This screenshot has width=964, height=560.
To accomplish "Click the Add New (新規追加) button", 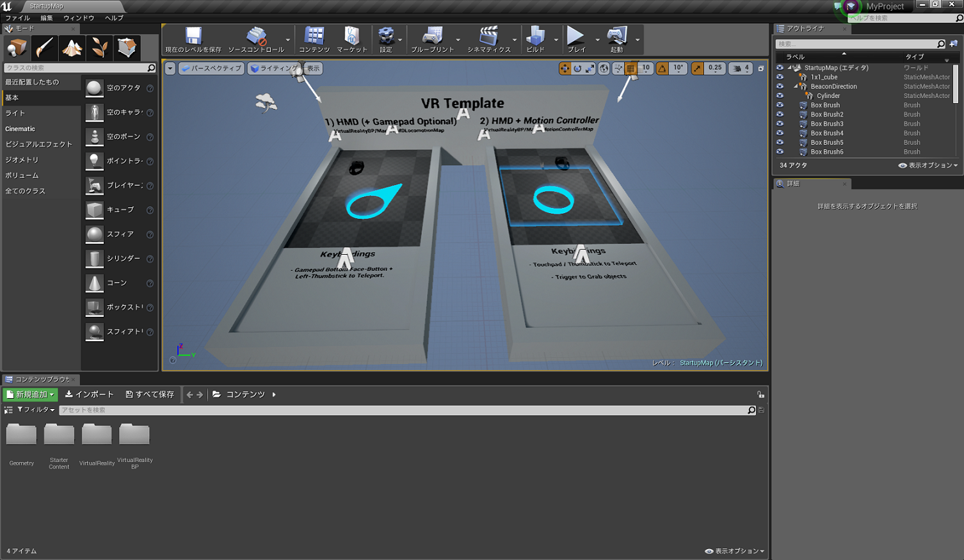I will click(31, 395).
